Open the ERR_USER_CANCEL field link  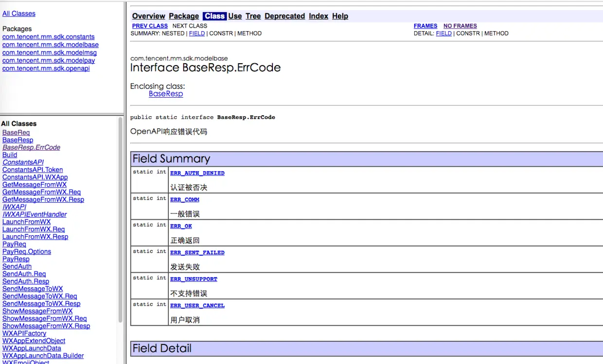pyautogui.click(x=197, y=306)
